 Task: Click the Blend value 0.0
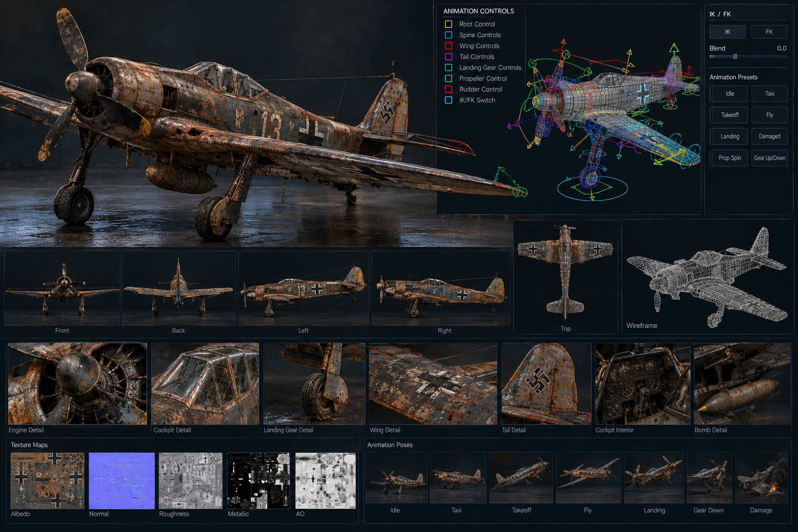pyautogui.click(x=781, y=48)
